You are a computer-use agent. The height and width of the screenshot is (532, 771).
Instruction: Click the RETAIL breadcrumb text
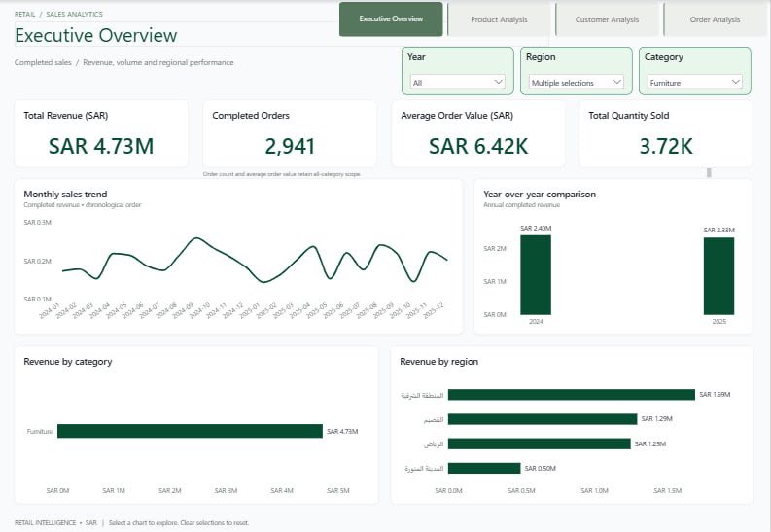click(x=24, y=14)
